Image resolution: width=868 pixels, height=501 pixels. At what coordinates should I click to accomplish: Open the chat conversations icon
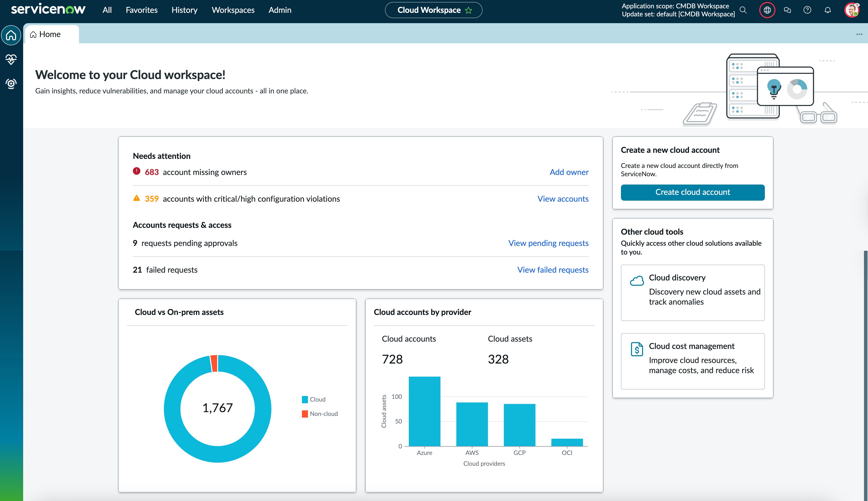pos(787,10)
